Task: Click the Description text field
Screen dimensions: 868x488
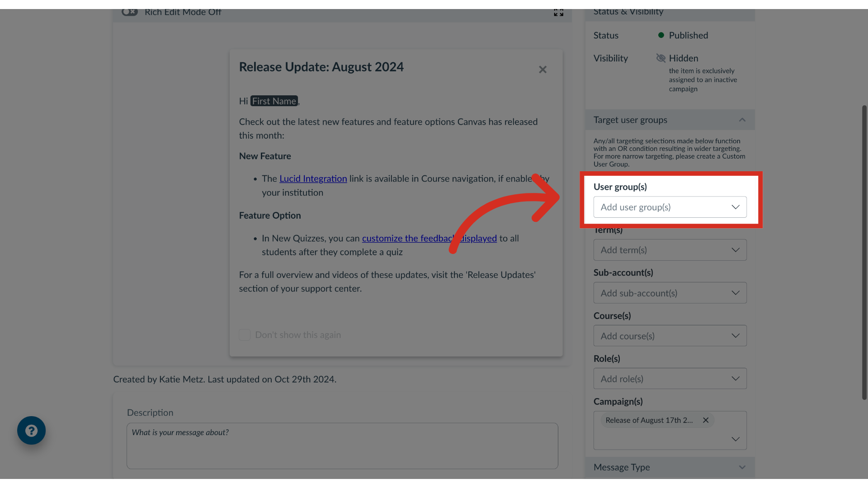Action: click(x=342, y=446)
